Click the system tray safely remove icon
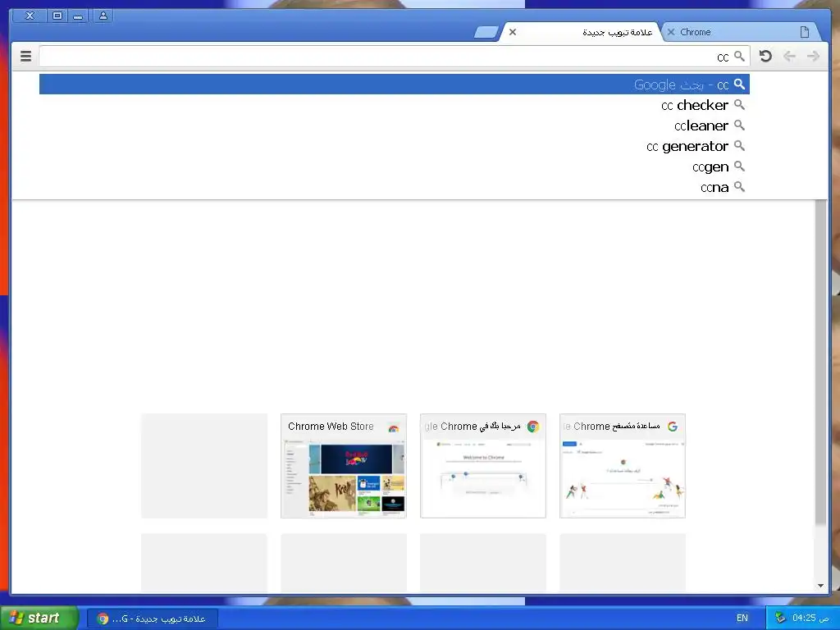 pyautogui.click(x=780, y=618)
